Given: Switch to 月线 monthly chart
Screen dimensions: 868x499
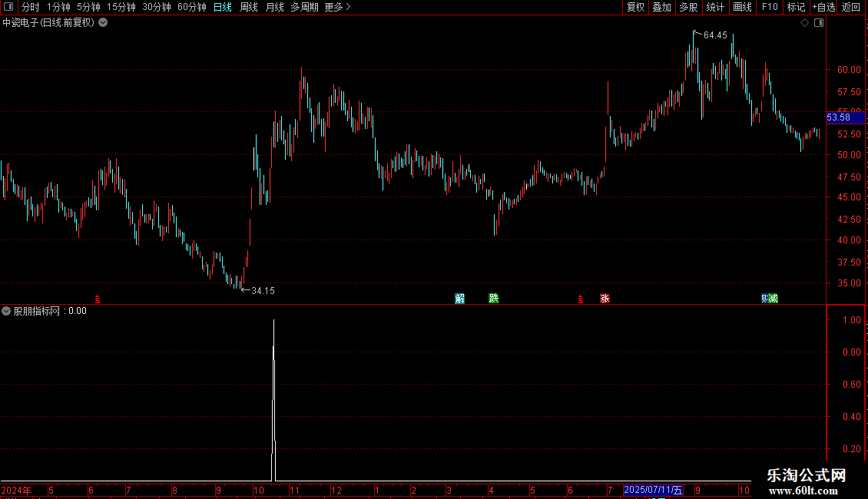Looking at the screenshot, I should pos(274,7).
